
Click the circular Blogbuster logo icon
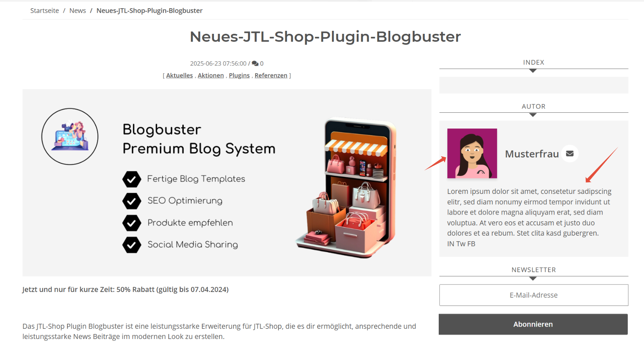70,136
